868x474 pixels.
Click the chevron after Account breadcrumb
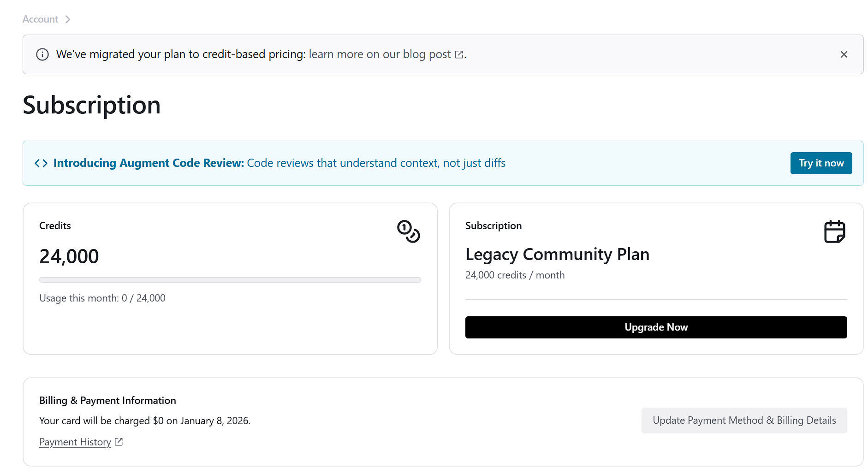point(68,19)
